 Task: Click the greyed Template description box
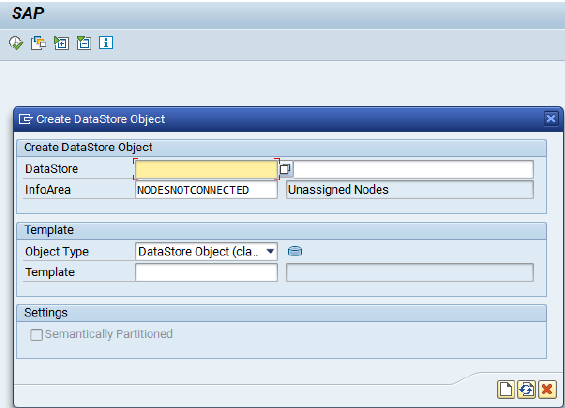[410, 272]
